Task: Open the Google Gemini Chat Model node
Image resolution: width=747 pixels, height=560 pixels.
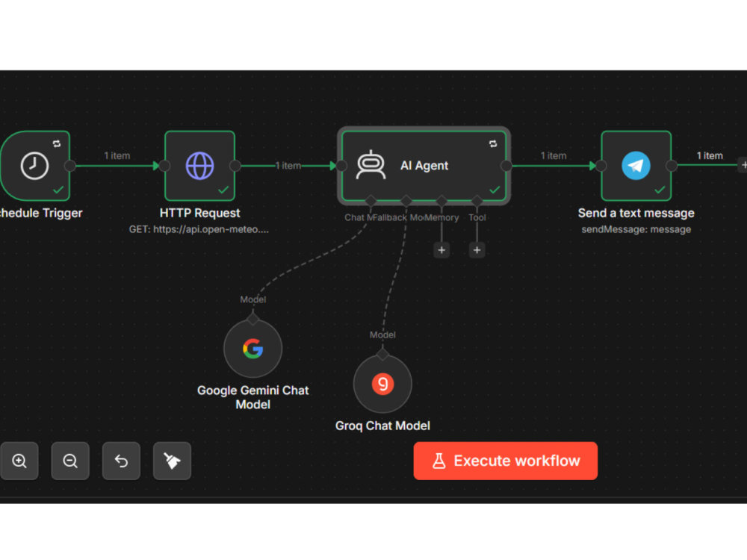Action: tap(253, 349)
